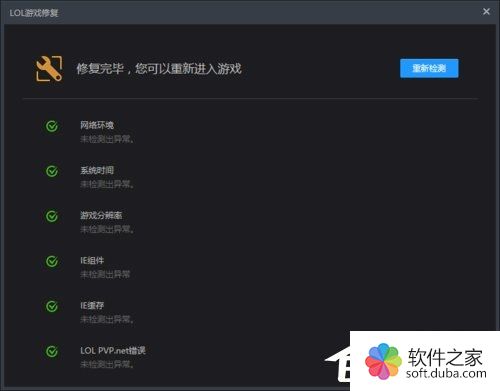This screenshot has width=500, height=391.
Task: Click green check icon beside 系统时间
Action: pos(52,171)
